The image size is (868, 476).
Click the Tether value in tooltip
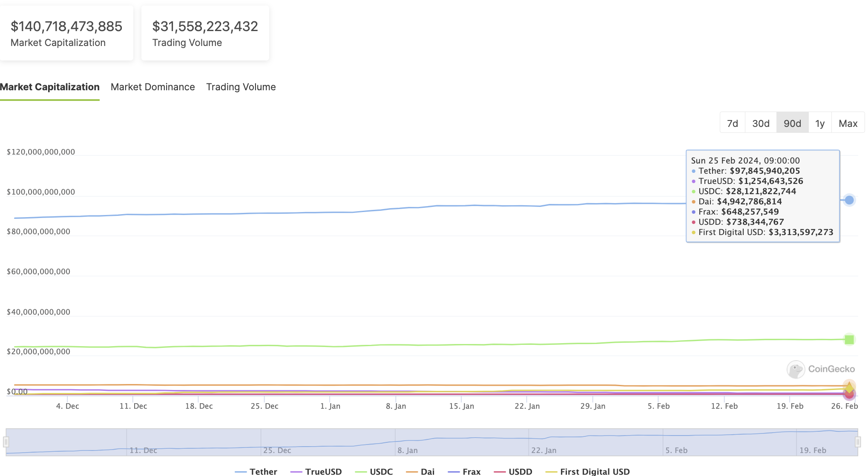765,171
